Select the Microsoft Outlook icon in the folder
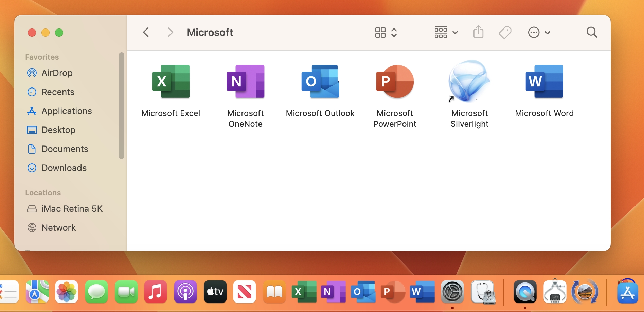 [x=320, y=81]
